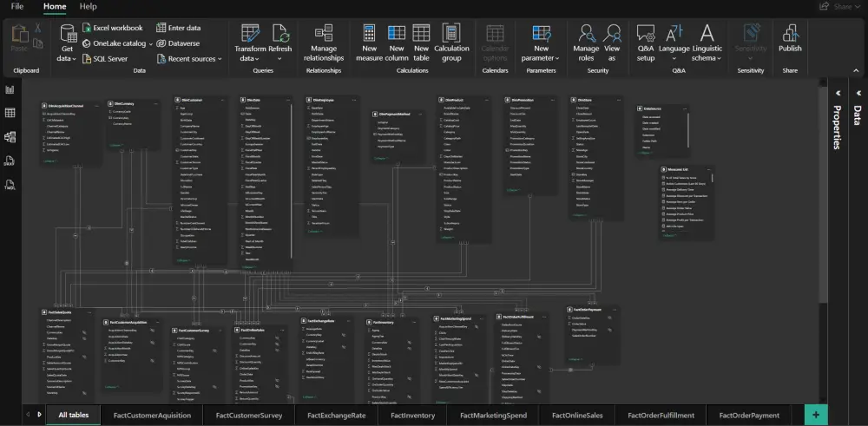
Task: Open the FactMarketingSpend layout tab
Action: point(494,415)
